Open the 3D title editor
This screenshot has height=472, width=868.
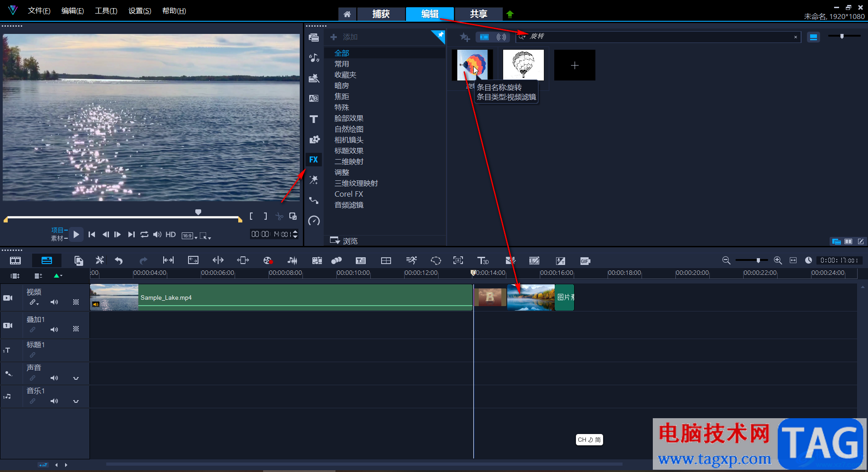pyautogui.click(x=483, y=260)
